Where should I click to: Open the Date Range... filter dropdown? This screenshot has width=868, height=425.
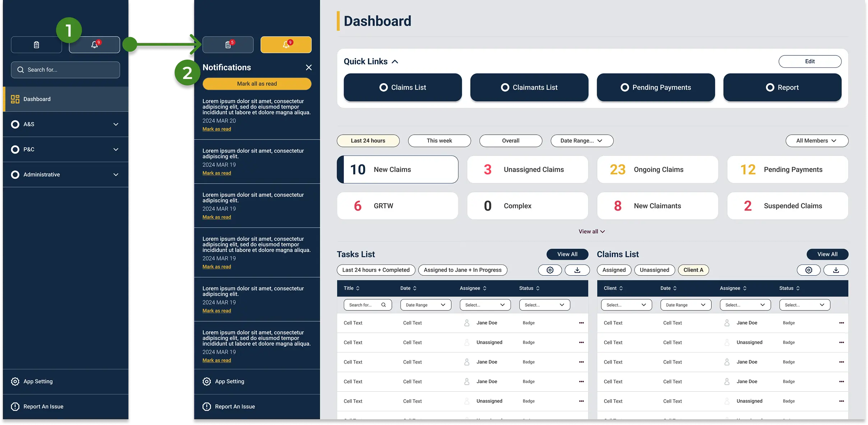(x=581, y=141)
